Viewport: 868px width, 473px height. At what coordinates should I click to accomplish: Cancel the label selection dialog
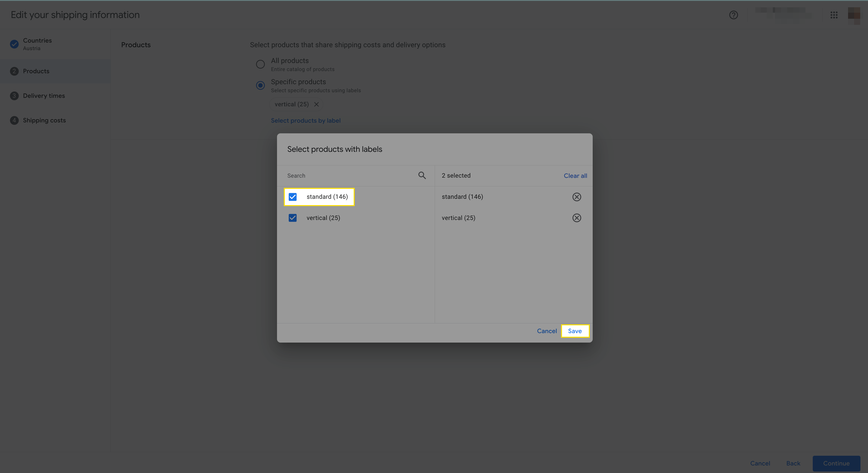point(546,331)
